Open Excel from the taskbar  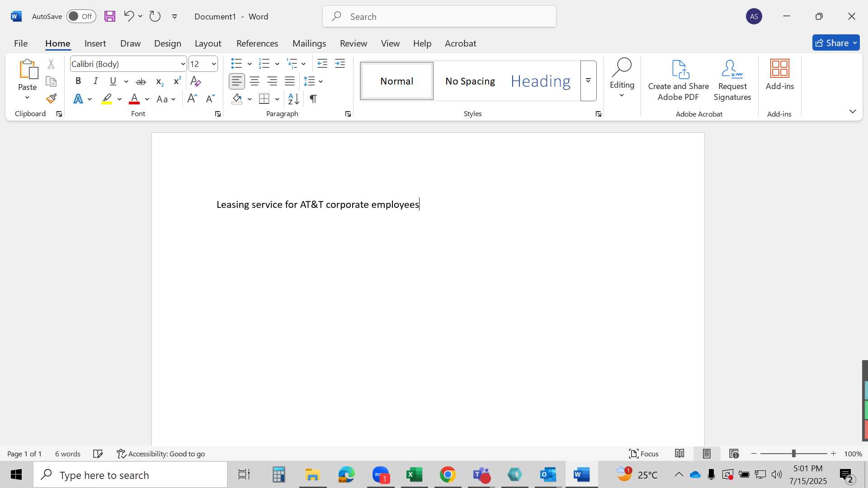click(414, 474)
